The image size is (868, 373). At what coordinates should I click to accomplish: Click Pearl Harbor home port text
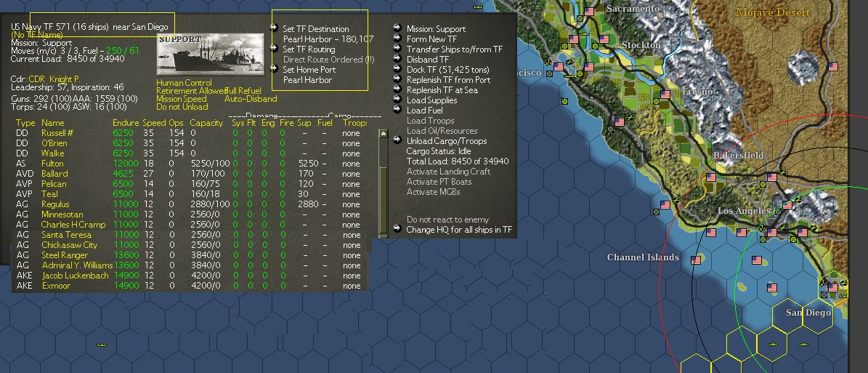click(x=307, y=80)
